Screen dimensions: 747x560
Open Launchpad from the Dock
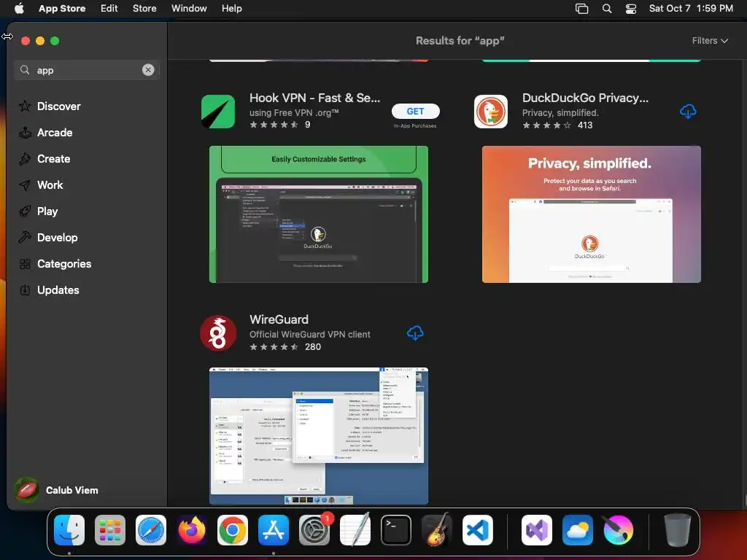[110, 530]
